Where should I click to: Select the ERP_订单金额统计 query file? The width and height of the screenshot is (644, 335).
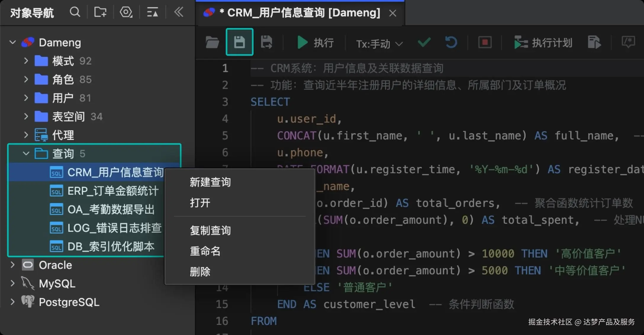click(x=113, y=191)
